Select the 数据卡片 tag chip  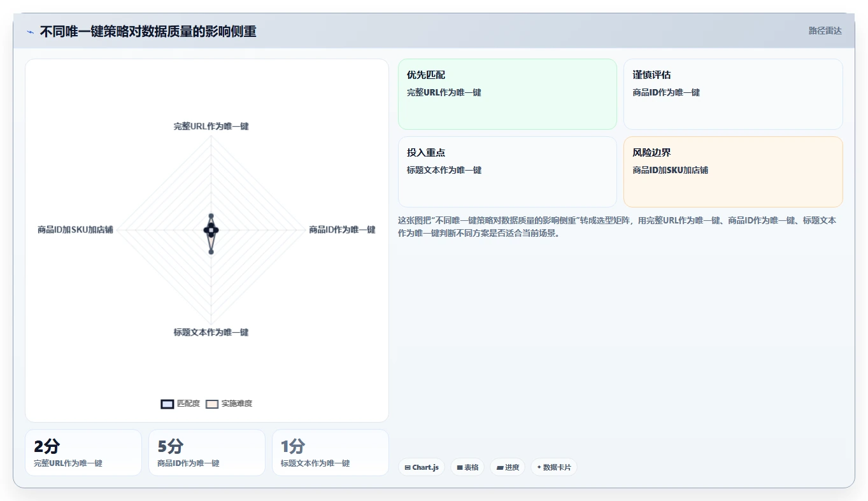pos(554,467)
